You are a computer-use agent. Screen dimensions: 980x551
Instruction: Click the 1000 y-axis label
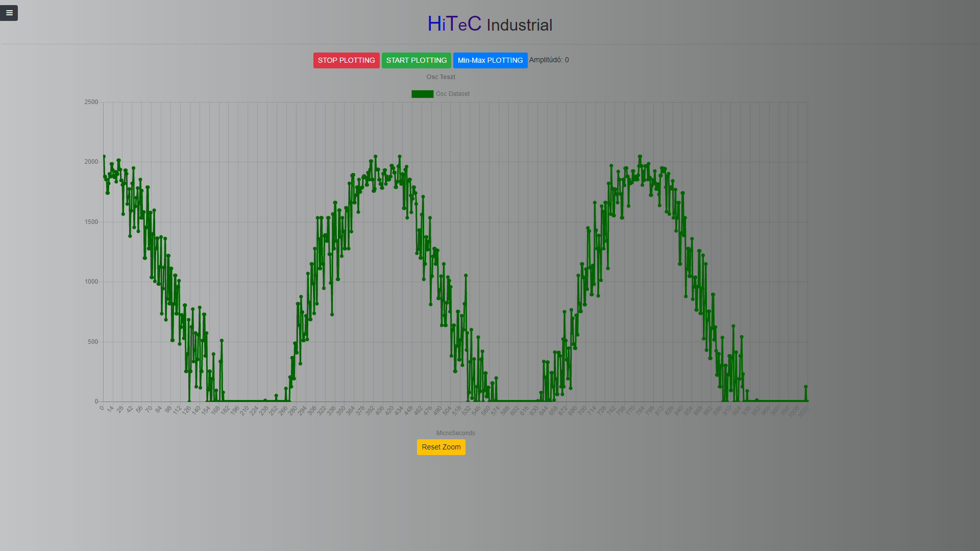click(91, 282)
